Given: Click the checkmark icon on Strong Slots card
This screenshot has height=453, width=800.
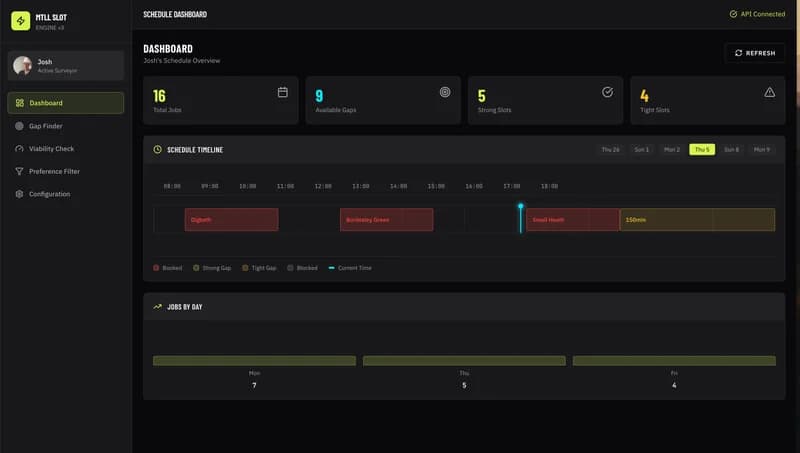Looking at the screenshot, I should tap(607, 92).
